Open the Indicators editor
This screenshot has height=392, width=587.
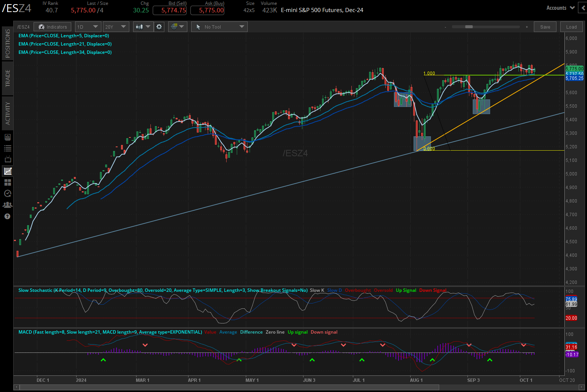pos(52,27)
